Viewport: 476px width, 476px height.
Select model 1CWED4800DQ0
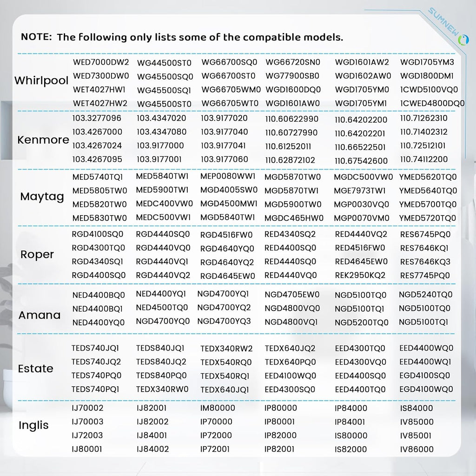pos(432,103)
